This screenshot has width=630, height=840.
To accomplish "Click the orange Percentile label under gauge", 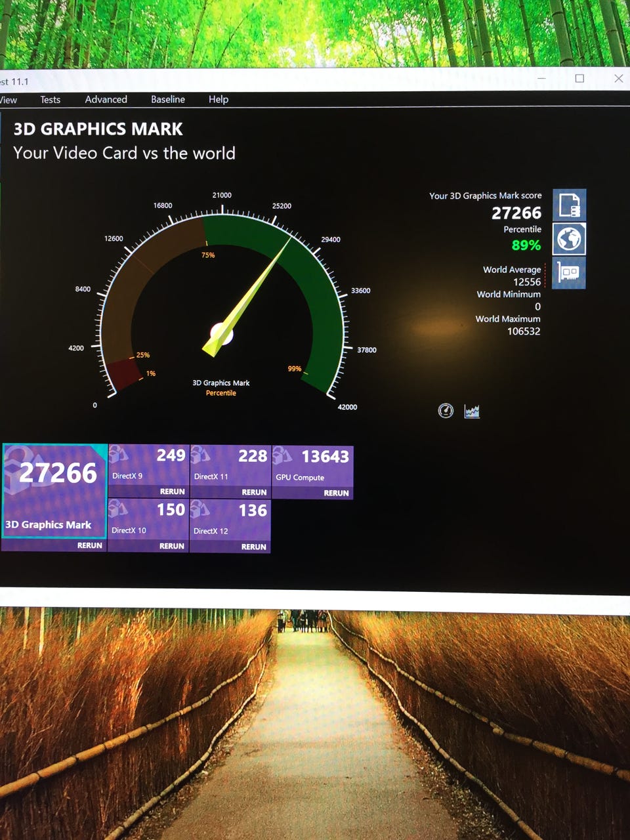I will pyautogui.click(x=220, y=393).
